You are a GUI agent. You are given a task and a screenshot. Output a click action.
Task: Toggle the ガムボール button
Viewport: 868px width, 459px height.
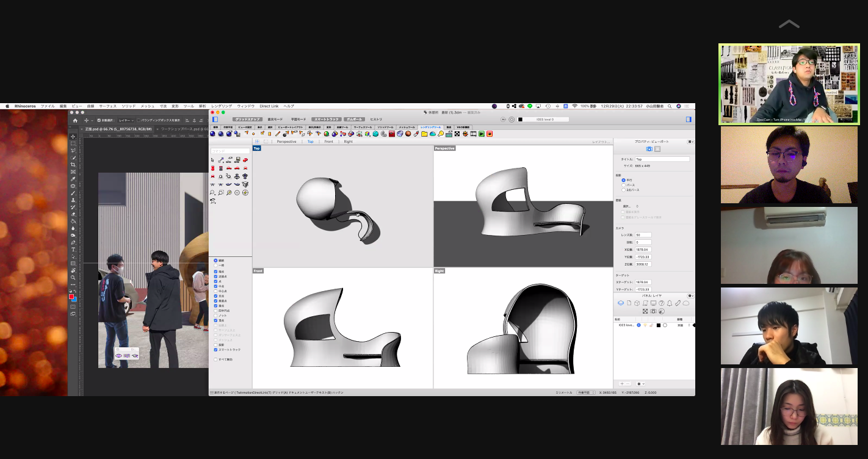coord(354,120)
